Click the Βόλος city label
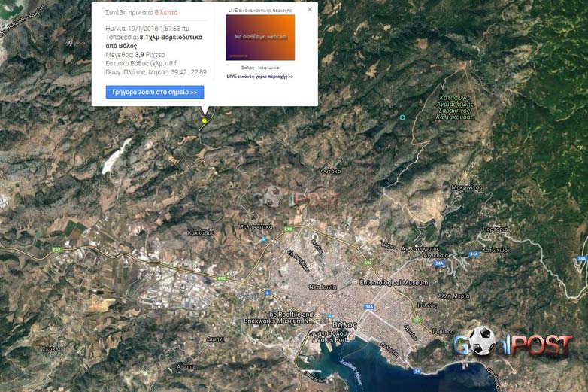The width and height of the screenshot is (588, 392). pos(344,324)
